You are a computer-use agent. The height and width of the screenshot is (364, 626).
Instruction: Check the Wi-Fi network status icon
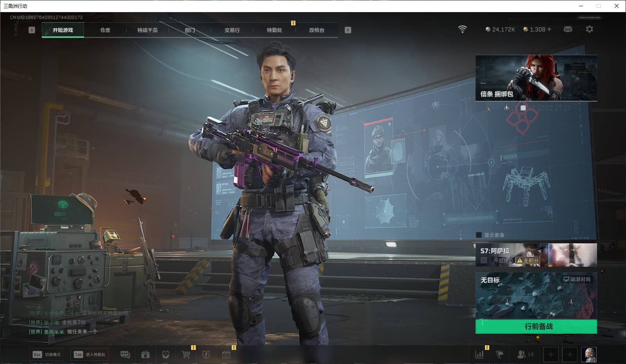click(x=462, y=29)
